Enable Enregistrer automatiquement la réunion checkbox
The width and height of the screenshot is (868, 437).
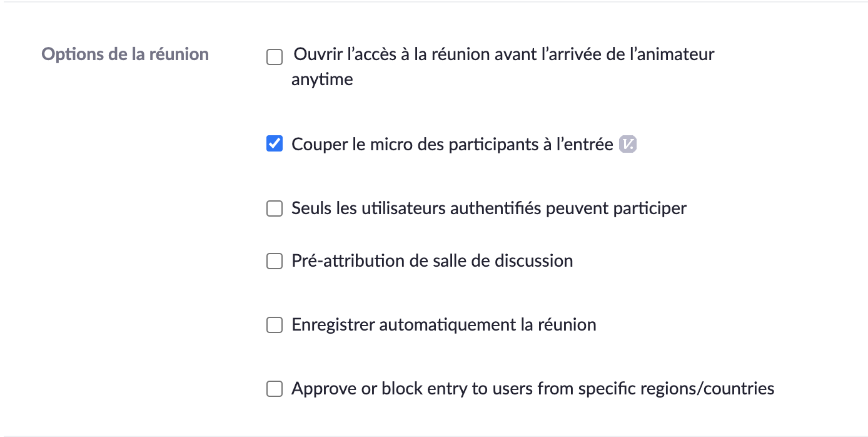(x=275, y=325)
